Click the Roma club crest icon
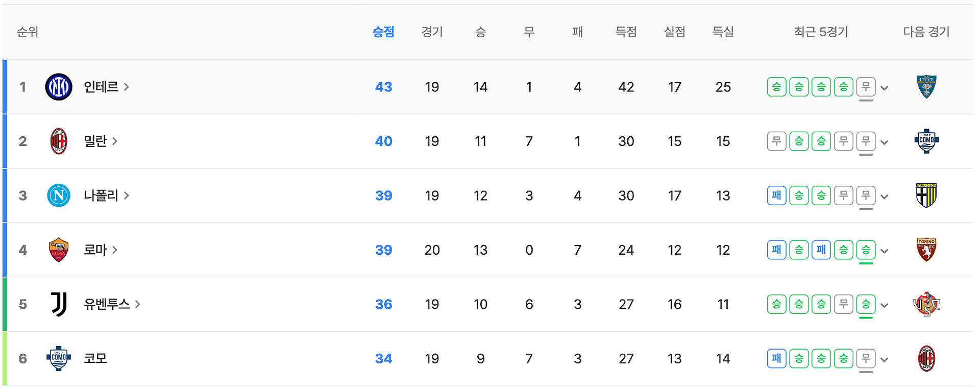The height and width of the screenshot is (392, 980). pos(59,250)
